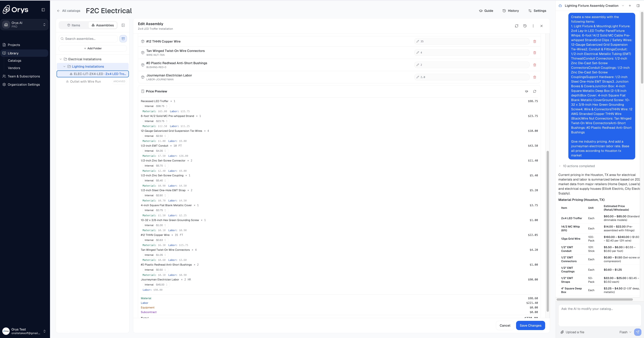Delete the #12 THHN Copper Wire row
644x338 pixels.
535,42
